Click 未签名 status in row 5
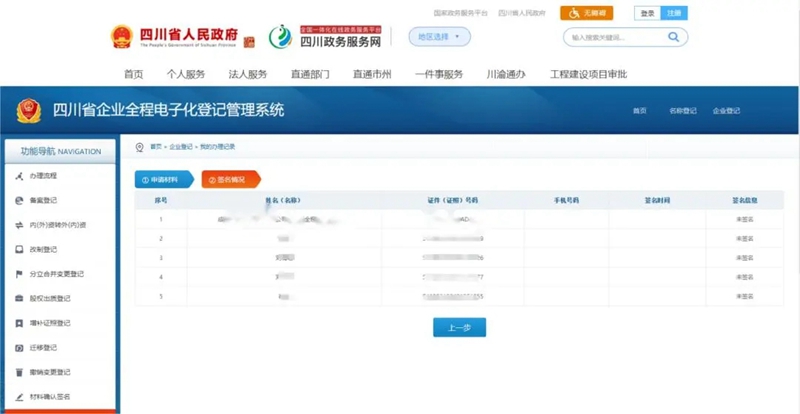The width and height of the screenshot is (800, 414). (x=745, y=296)
